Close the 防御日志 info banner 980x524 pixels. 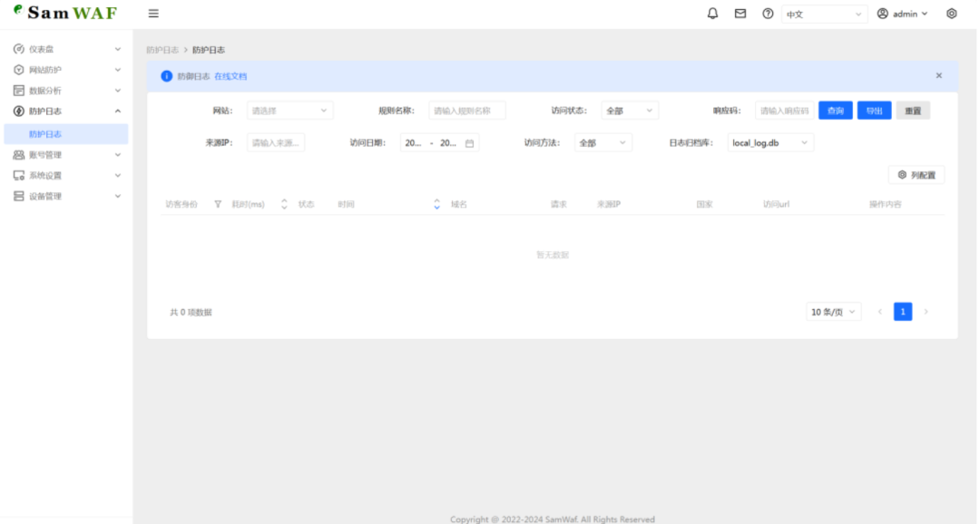coord(938,75)
